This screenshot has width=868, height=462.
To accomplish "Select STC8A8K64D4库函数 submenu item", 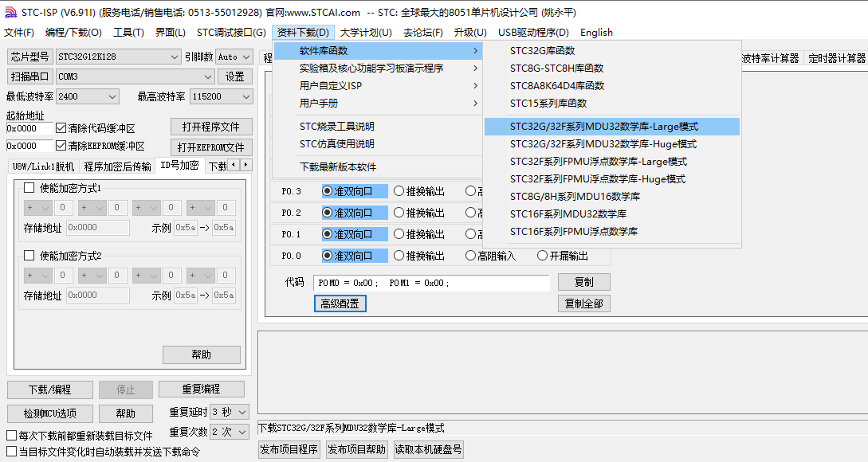I will coord(611,86).
